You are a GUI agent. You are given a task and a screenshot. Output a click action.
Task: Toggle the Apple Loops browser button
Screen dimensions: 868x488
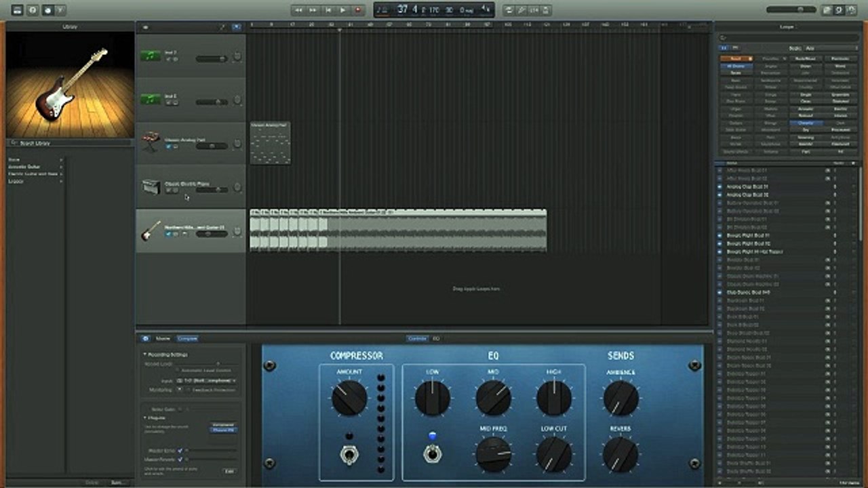[x=840, y=10]
